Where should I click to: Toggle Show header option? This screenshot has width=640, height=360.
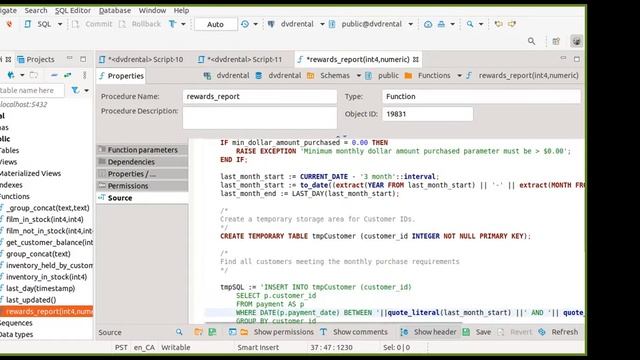tap(428, 332)
